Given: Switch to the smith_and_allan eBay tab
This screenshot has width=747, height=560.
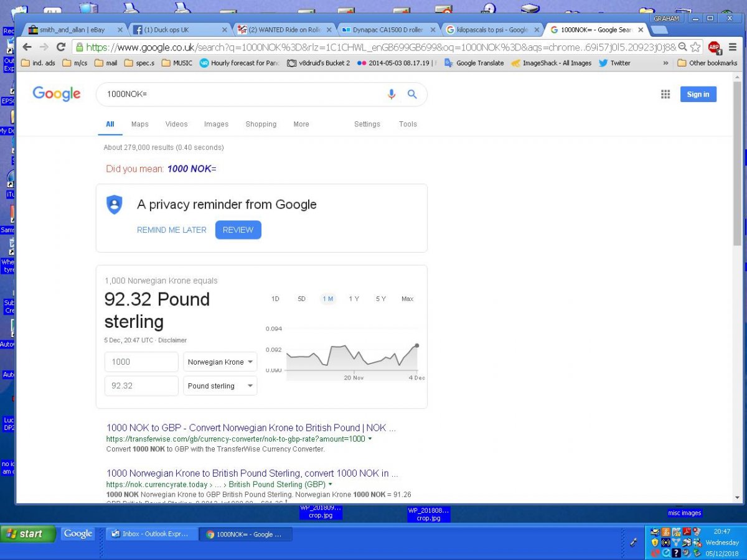Looking at the screenshot, I should pyautogui.click(x=73, y=30).
